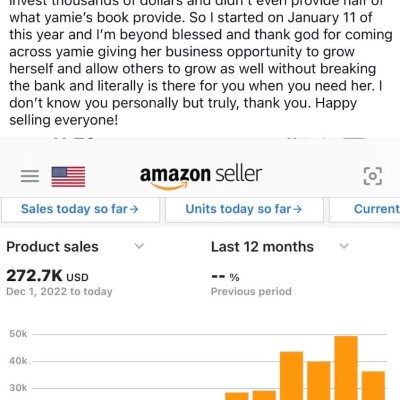
Task: Tap the US flag marketplace icon
Action: click(68, 177)
